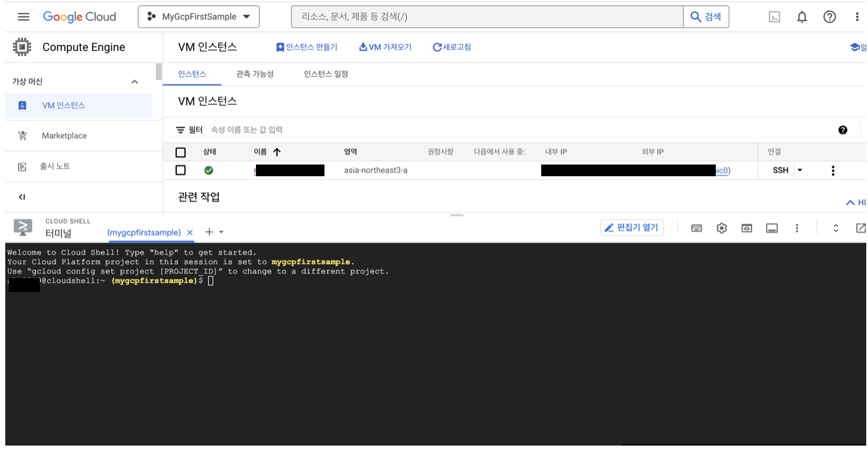The image size is (868, 452).
Task: Switch to the 인스턴스 tab
Action: pos(192,74)
